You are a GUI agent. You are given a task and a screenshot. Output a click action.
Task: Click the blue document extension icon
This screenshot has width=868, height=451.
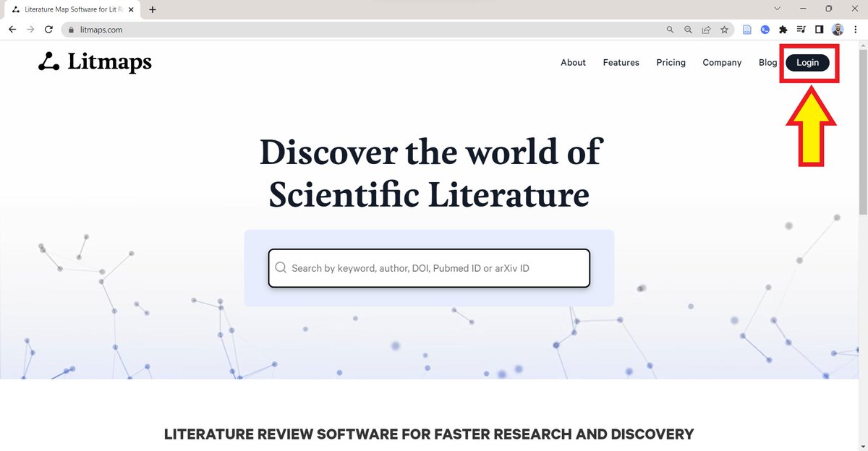pos(747,30)
